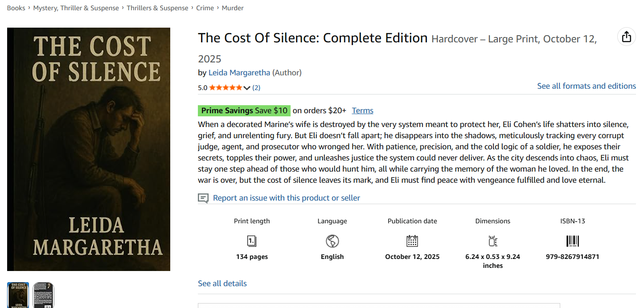
Task: Expand the rating breakdown chevron
Action: 246,88
